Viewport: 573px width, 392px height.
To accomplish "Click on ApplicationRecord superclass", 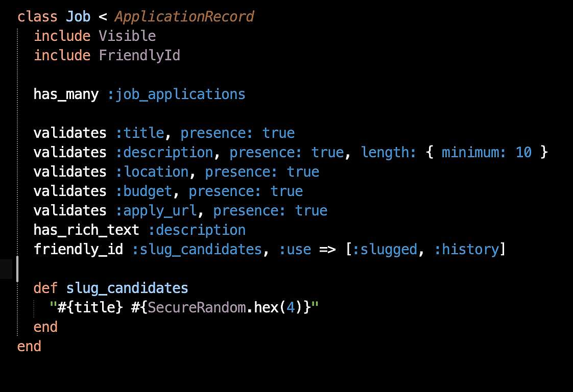I will [184, 17].
